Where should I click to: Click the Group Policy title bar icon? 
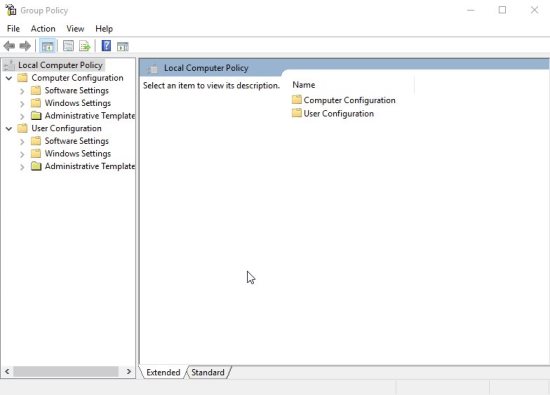point(11,10)
